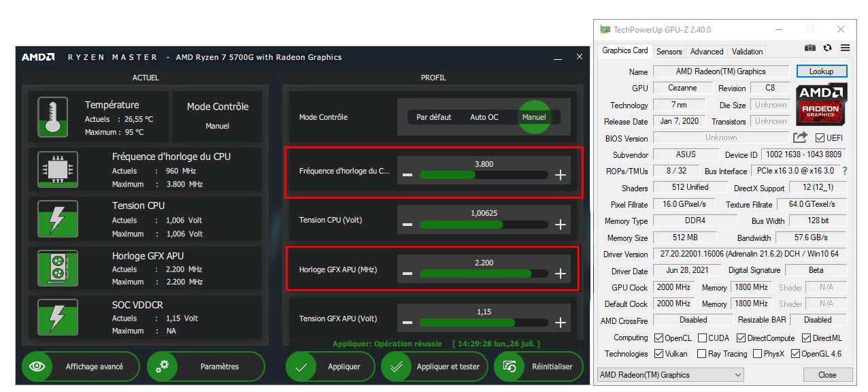Refresh GPU-Z data with the refresh icon
The height and width of the screenshot is (392, 868).
click(x=827, y=48)
